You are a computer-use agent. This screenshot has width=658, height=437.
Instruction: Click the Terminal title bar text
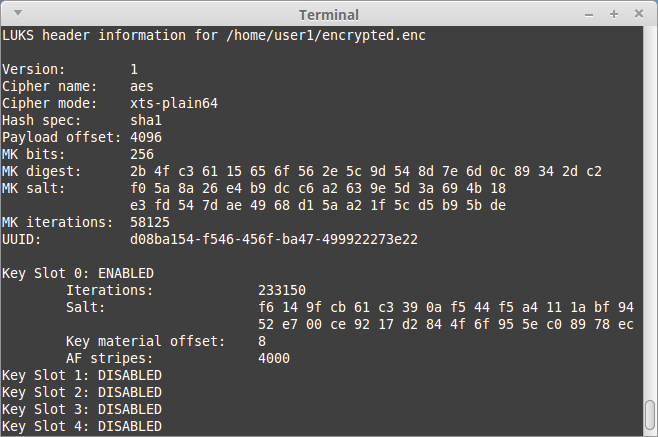(328, 14)
